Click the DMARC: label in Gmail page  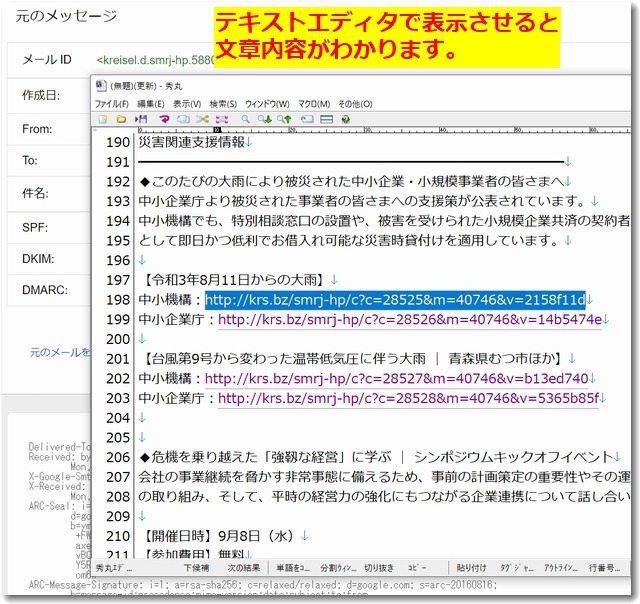(x=45, y=290)
